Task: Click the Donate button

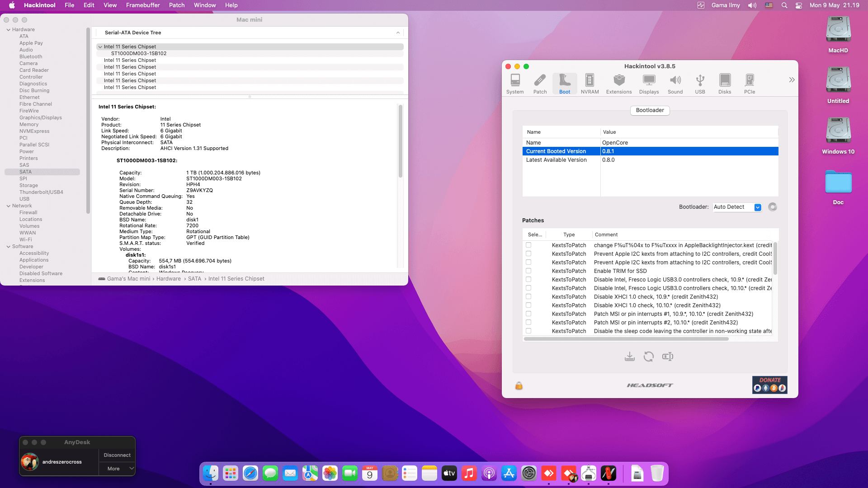Action: coord(769,385)
